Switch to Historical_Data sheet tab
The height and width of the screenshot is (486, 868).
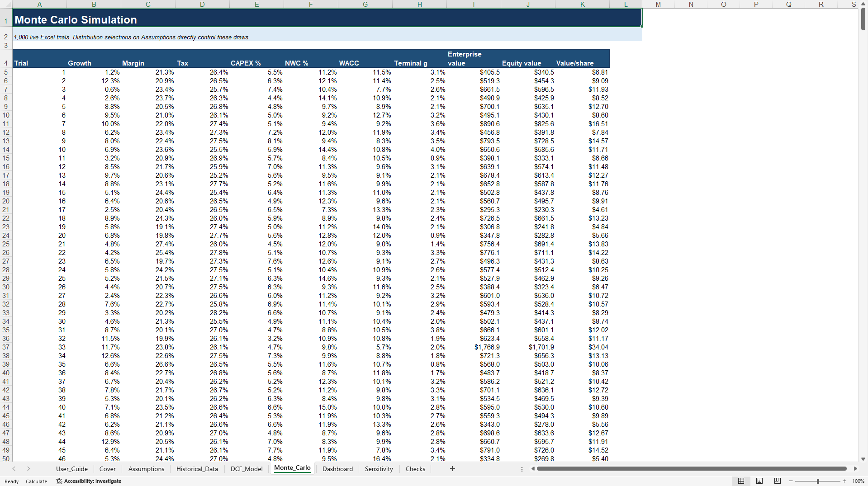coord(197,469)
